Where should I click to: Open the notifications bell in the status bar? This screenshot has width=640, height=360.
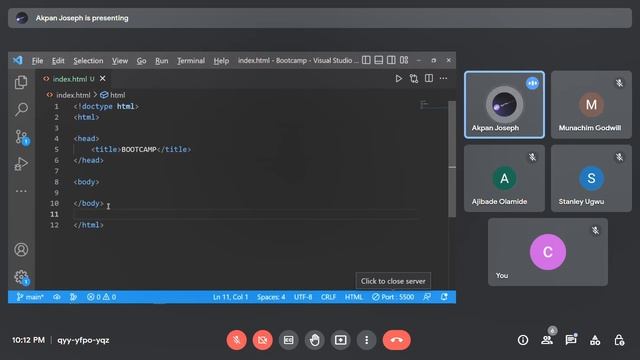click(x=444, y=297)
